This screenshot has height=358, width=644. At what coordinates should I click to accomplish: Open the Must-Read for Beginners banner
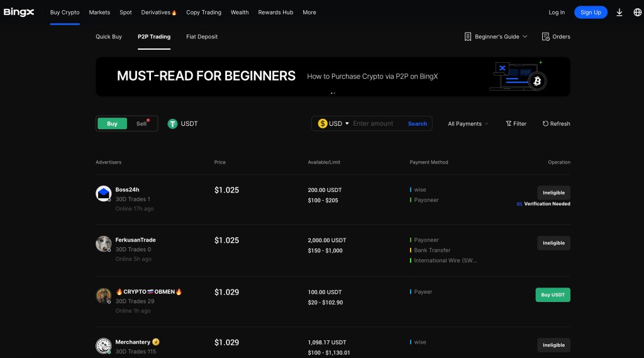point(333,77)
